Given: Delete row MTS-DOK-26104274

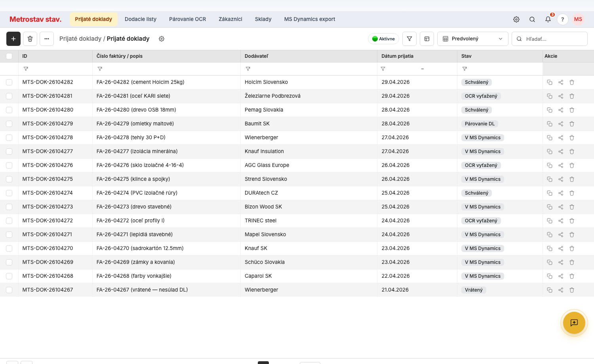Looking at the screenshot, I should click(x=572, y=193).
